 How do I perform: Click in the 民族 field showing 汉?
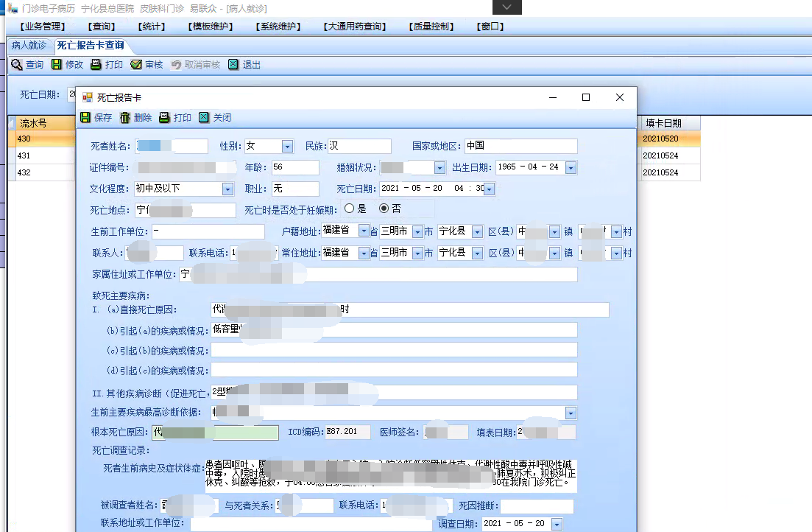pos(359,146)
